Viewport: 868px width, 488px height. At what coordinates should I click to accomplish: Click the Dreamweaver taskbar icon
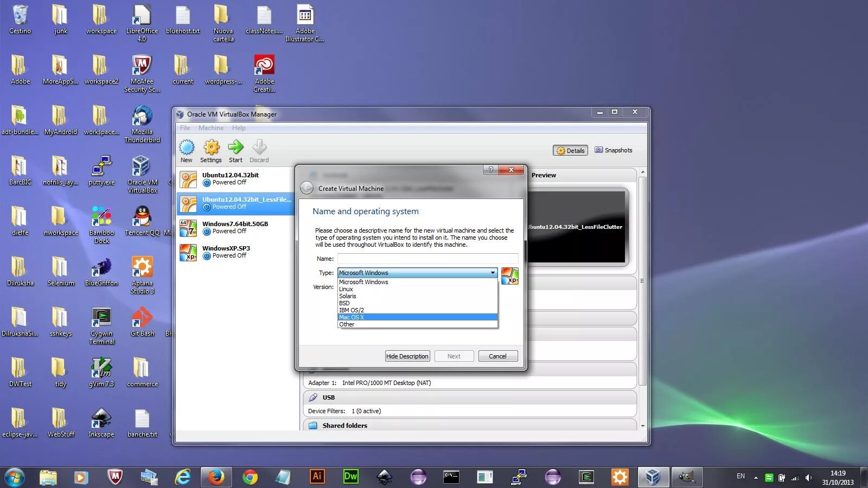[351, 477]
